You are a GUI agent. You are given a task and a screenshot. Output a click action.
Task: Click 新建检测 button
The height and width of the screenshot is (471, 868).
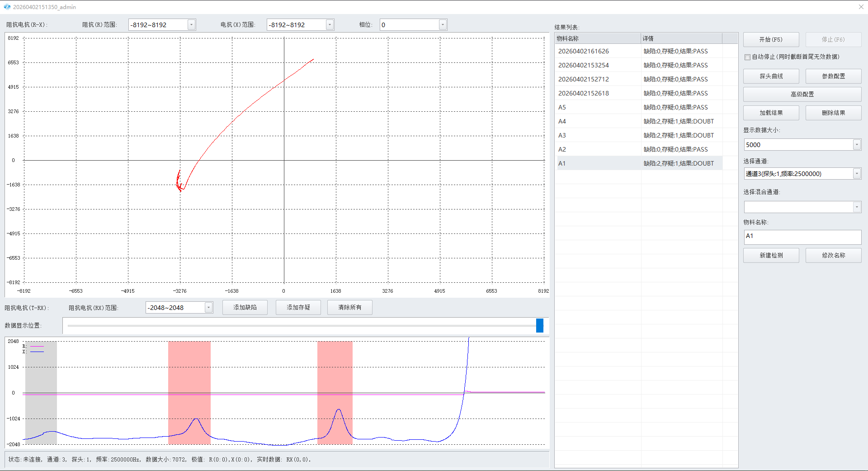pyautogui.click(x=771, y=256)
